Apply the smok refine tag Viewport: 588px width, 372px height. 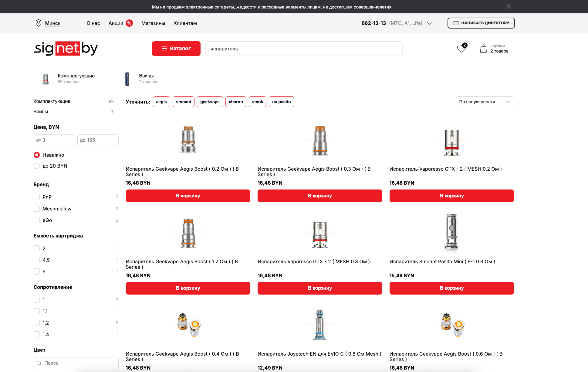pyautogui.click(x=258, y=102)
